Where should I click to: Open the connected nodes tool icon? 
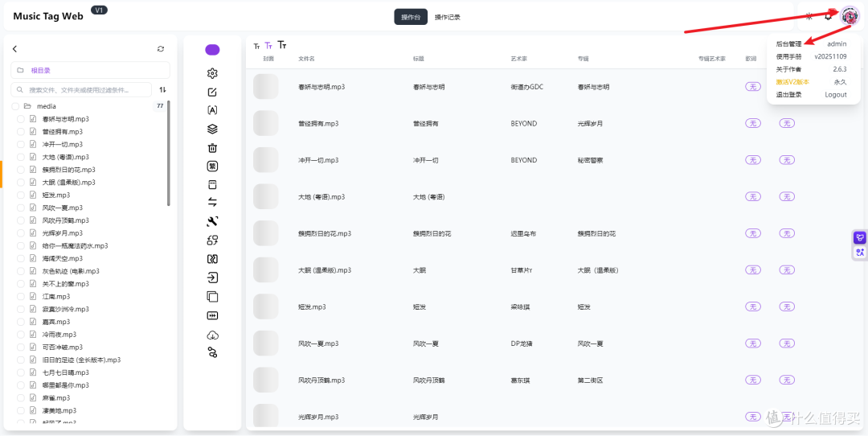pos(212,352)
